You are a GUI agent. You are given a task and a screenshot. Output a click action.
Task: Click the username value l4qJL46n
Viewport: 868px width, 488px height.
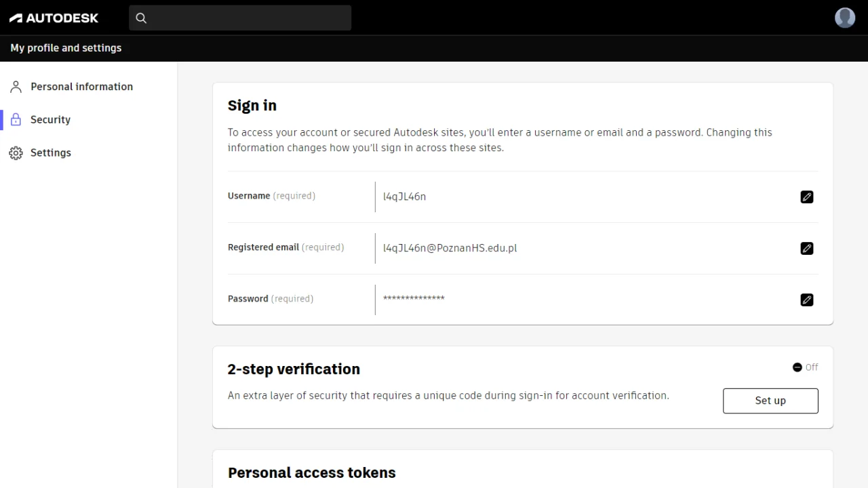[x=405, y=197]
